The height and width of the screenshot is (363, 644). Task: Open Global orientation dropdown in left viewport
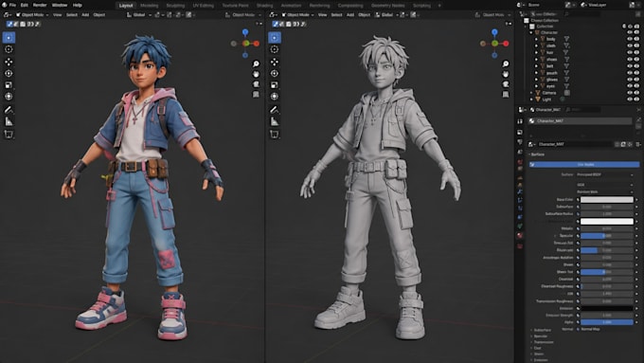(x=139, y=15)
